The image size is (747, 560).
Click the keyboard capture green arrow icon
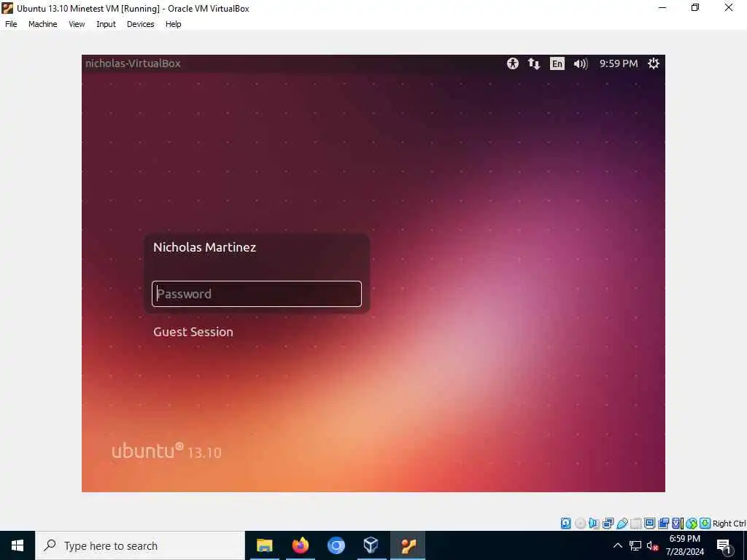[x=705, y=524]
